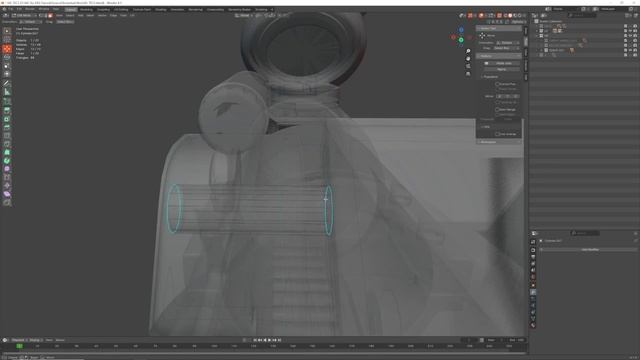Image resolution: width=640 pixels, height=360 pixels.
Task: Select the Rip Region tool
Action: click(x=7, y=203)
